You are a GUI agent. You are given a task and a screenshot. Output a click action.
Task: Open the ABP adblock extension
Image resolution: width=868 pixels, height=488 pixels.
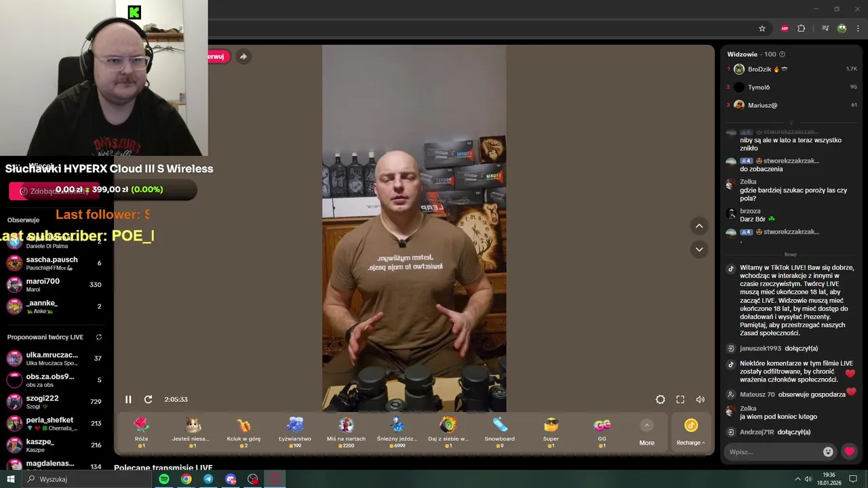785,28
